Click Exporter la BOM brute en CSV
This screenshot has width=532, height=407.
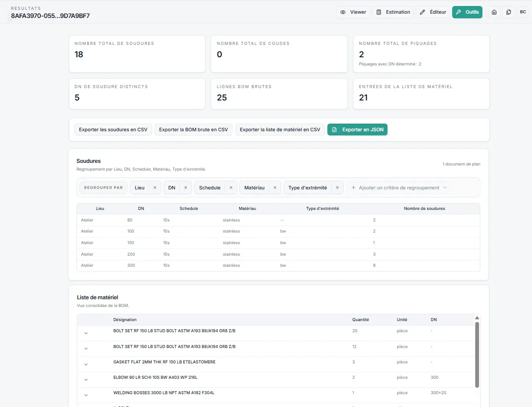[194, 130]
